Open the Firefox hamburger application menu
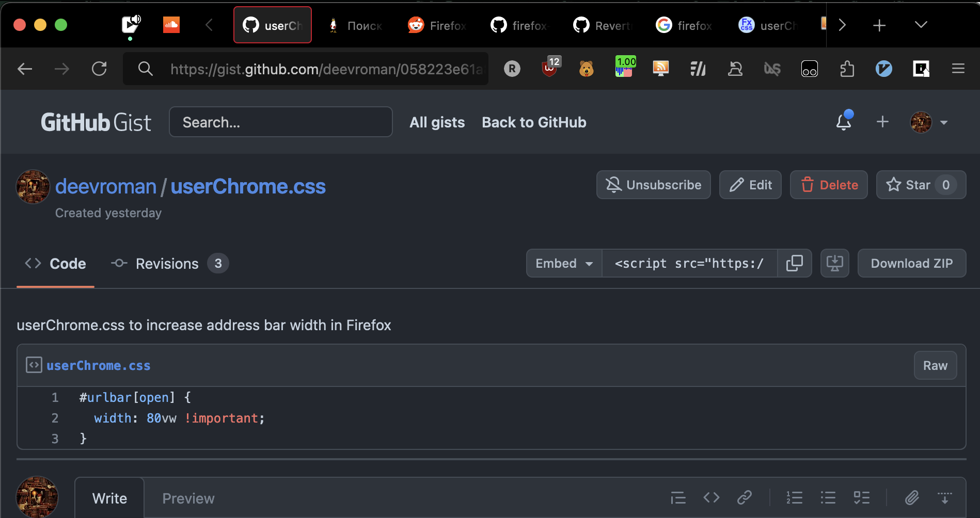 (958, 69)
